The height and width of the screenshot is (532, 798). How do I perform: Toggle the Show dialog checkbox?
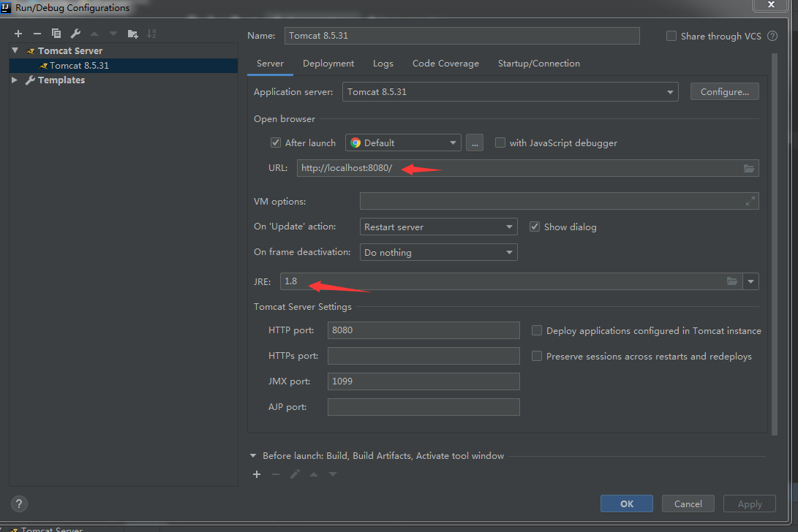click(535, 227)
